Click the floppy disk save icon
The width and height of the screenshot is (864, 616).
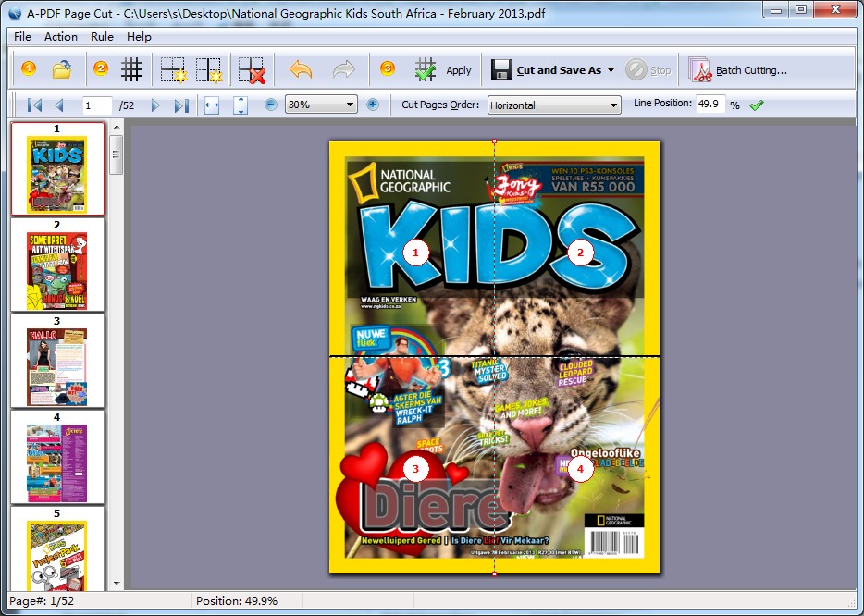[500, 70]
